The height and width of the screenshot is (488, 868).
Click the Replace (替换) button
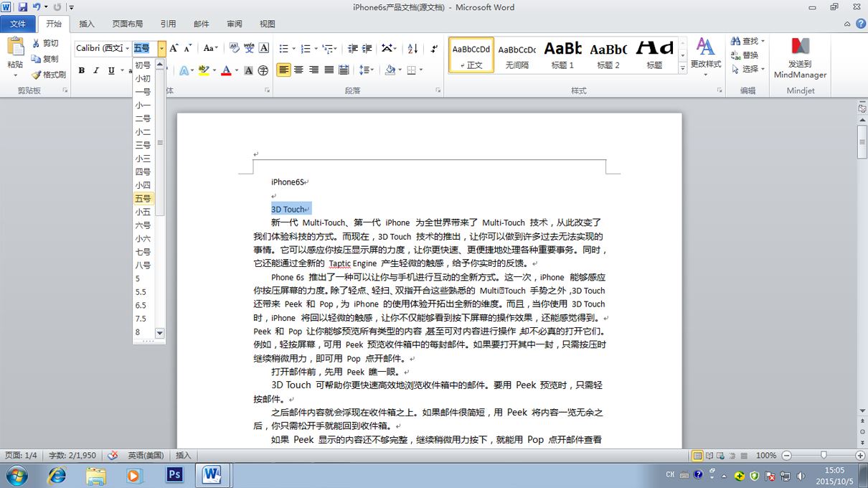pyautogui.click(x=745, y=55)
